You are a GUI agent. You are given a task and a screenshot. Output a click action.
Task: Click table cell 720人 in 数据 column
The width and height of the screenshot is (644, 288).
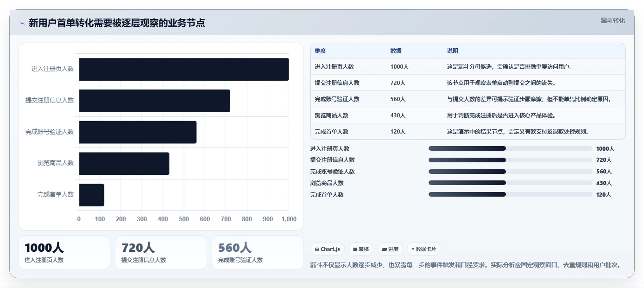(398, 83)
